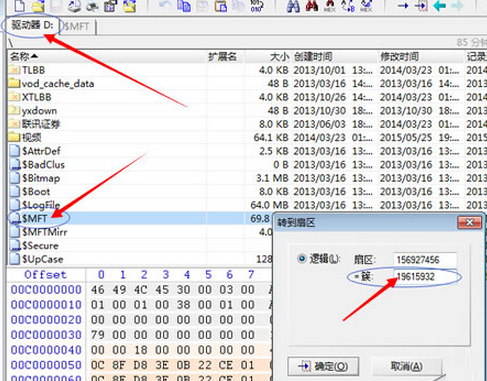Viewport: 487px width, 381px height.
Task: Click the 扇区 sector number input field
Action: click(425, 259)
